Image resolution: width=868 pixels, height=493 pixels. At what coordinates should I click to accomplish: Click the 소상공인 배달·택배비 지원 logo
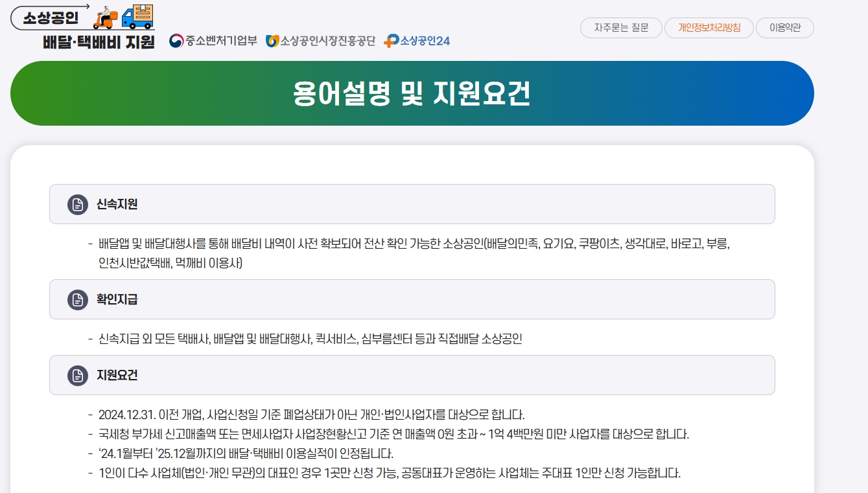coord(81,26)
